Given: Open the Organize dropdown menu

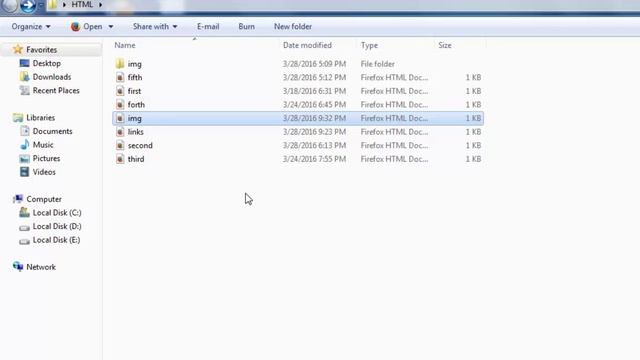Looking at the screenshot, I should [x=31, y=27].
